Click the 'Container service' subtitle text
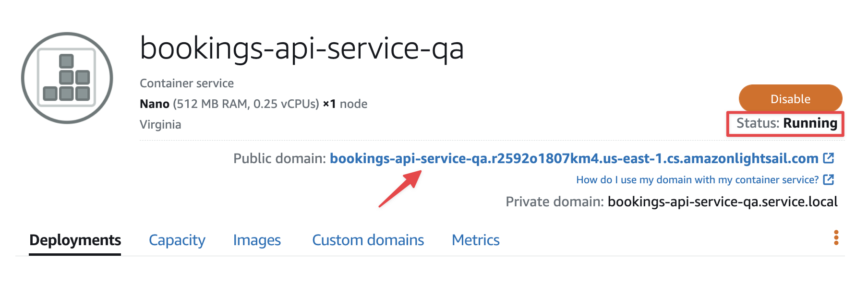The image size is (868, 285). [x=187, y=83]
